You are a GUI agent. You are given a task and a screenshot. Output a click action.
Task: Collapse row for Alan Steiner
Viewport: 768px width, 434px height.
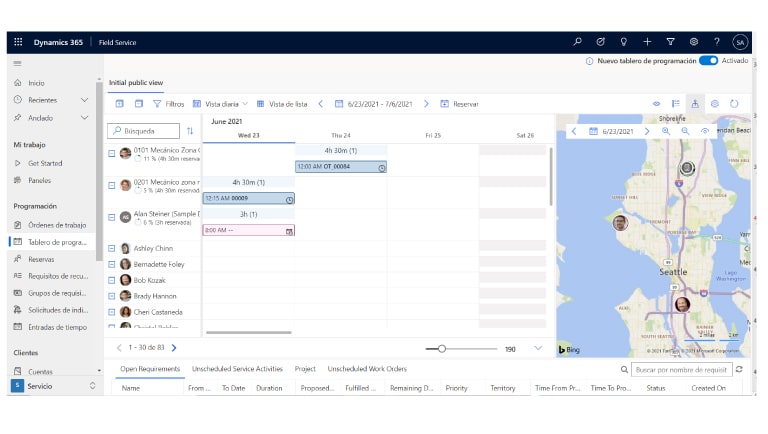pyautogui.click(x=112, y=217)
